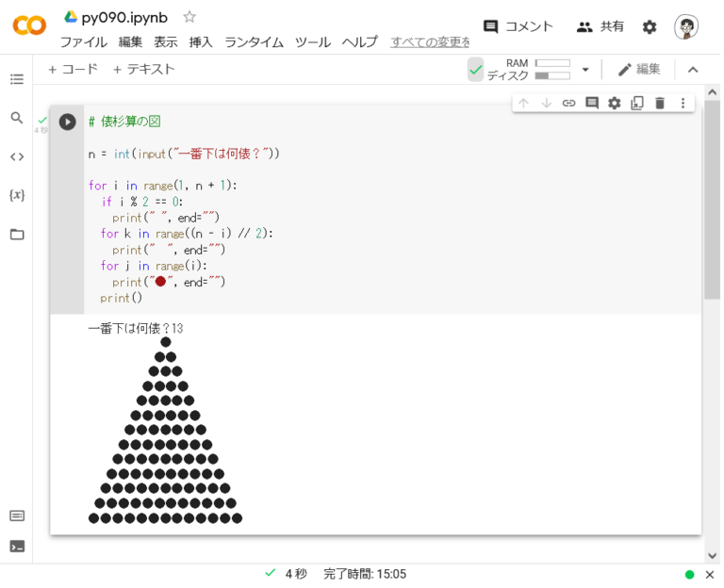724x588 pixels.
Task: Open the table of contents sidebar
Action: click(x=17, y=79)
